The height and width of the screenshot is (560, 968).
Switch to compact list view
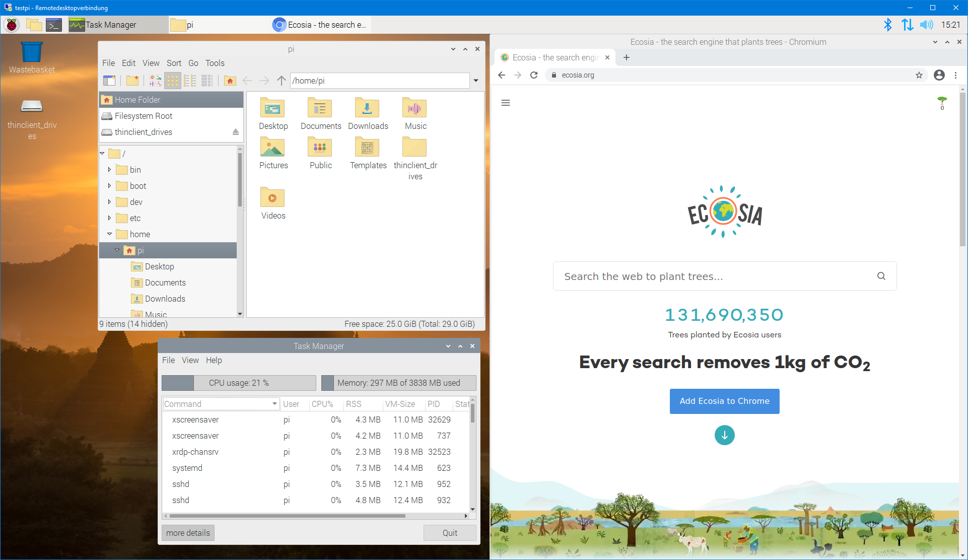point(190,81)
